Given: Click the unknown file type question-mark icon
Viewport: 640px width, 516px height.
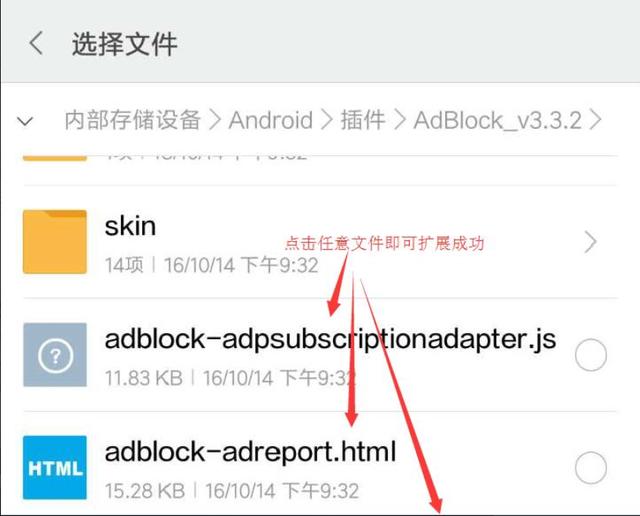Looking at the screenshot, I should click(55, 355).
